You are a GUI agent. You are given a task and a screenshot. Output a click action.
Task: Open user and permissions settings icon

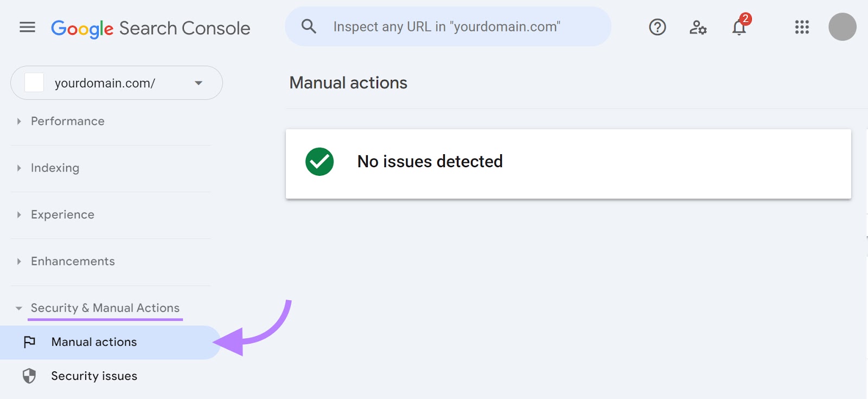[698, 28]
